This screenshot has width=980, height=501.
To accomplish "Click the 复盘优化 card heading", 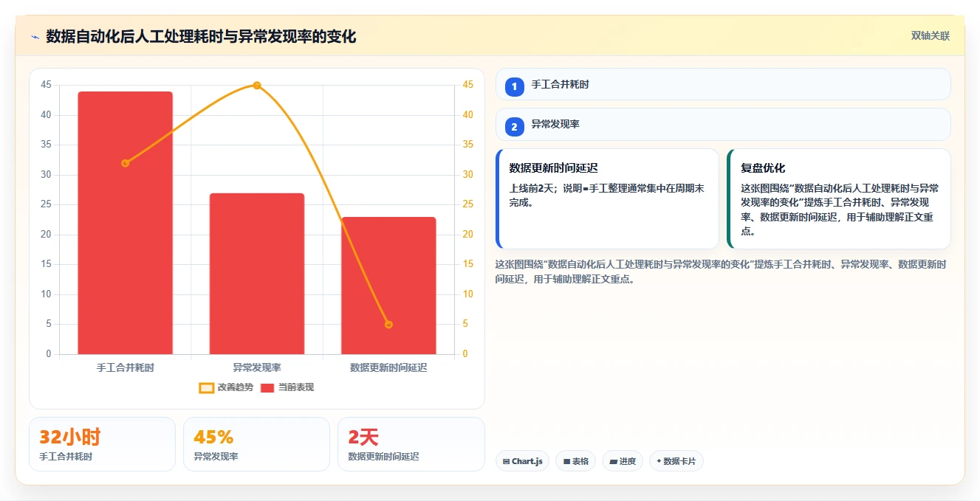I will (763, 168).
